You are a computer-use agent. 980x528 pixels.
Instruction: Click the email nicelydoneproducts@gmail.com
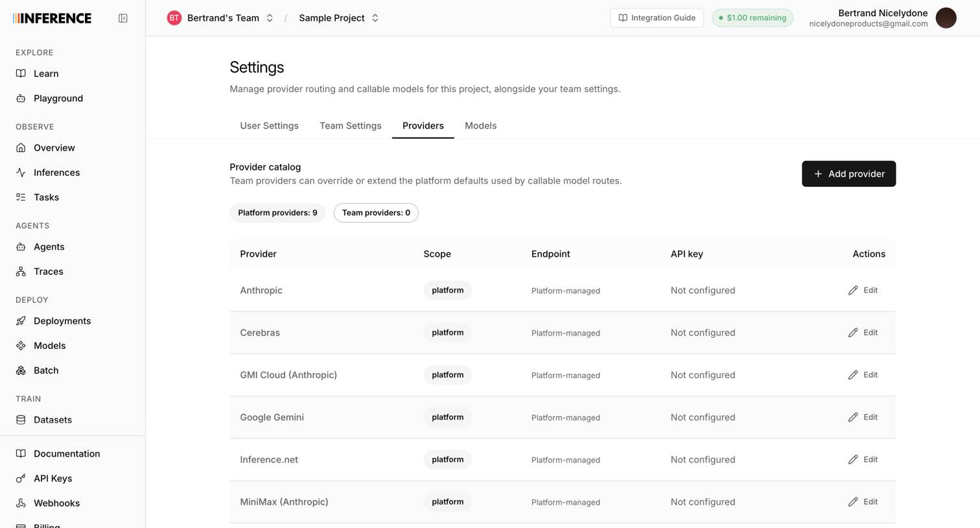pyautogui.click(x=868, y=24)
